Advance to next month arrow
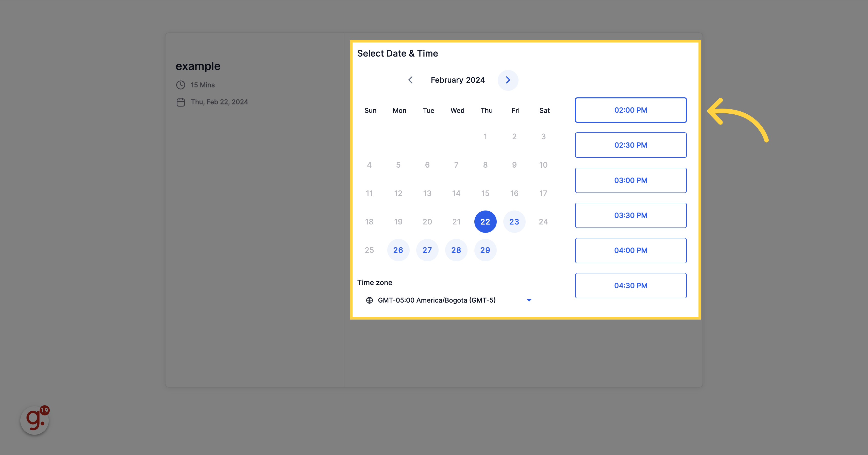This screenshot has width=868, height=455. pos(508,80)
